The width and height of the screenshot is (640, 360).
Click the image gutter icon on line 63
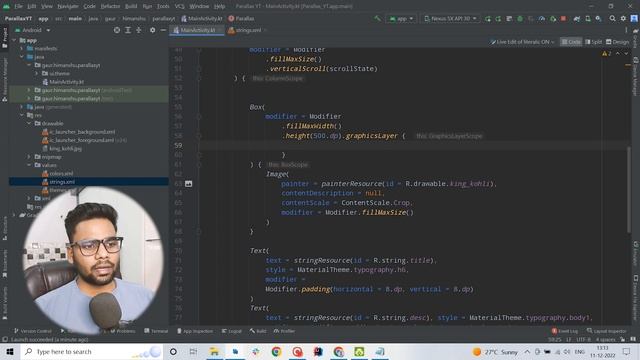pyautogui.click(x=188, y=184)
